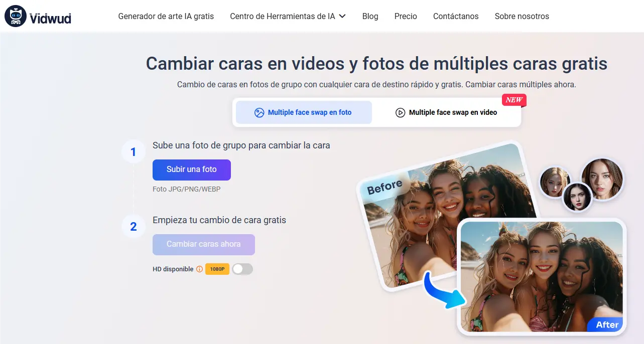The image size is (644, 344).
Task: Select the largest circular face thumbnail
Action: point(601,179)
